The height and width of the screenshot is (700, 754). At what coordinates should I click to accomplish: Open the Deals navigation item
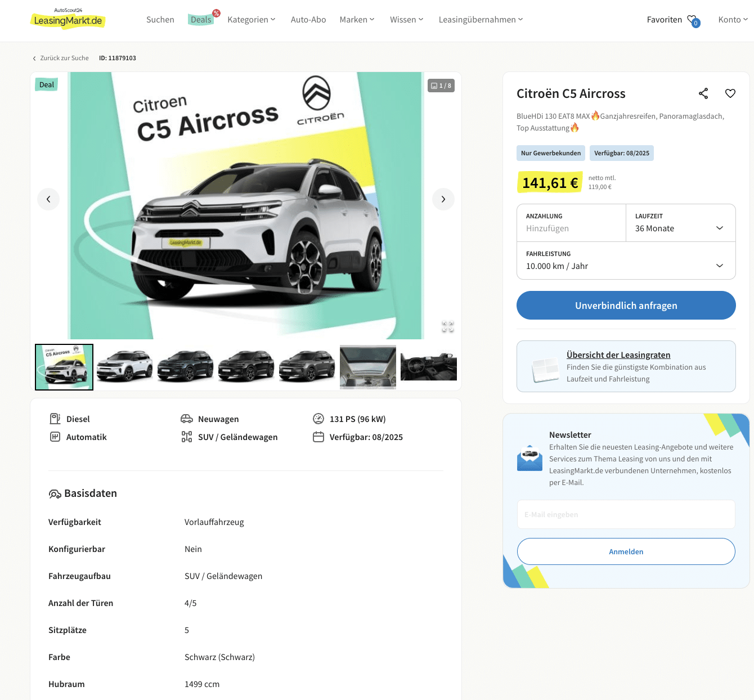[x=201, y=20]
